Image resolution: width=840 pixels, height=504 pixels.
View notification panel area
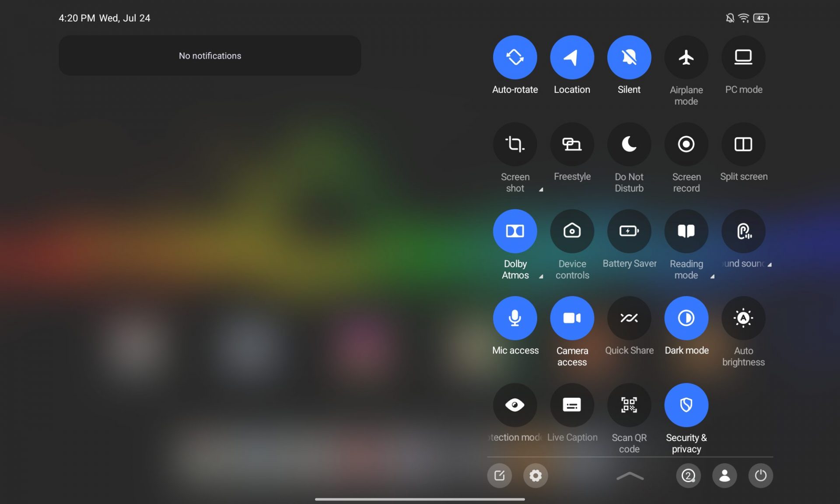point(210,55)
